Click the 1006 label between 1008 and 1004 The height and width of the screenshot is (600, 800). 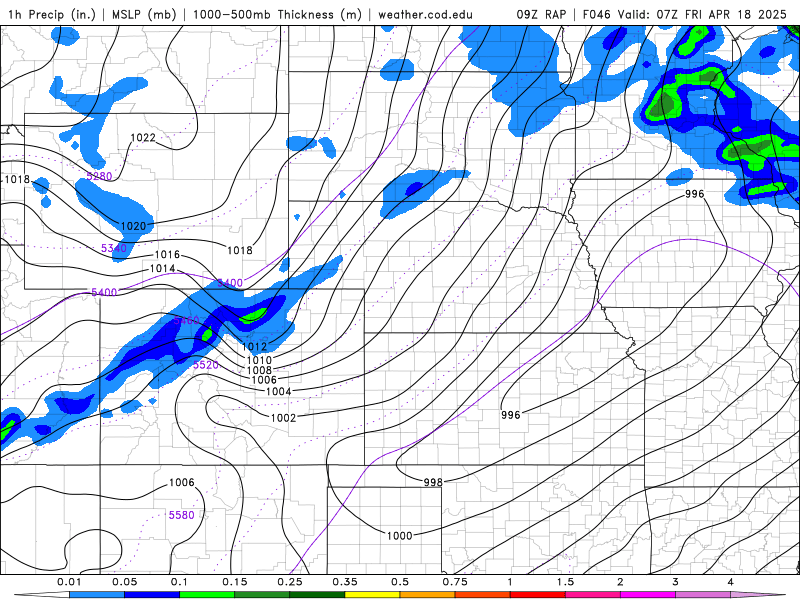click(264, 380)
